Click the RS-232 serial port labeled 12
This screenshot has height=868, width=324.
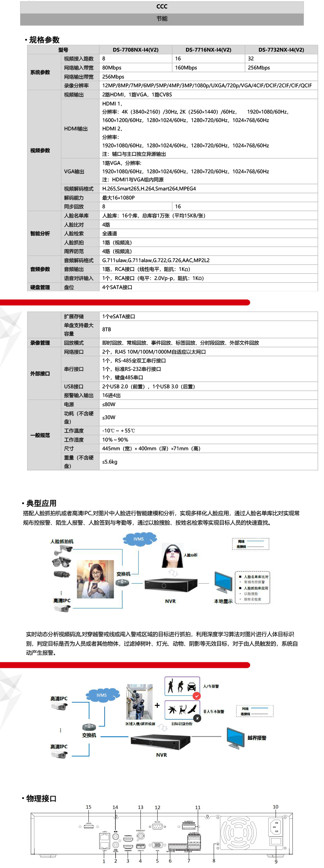point(157,826)
